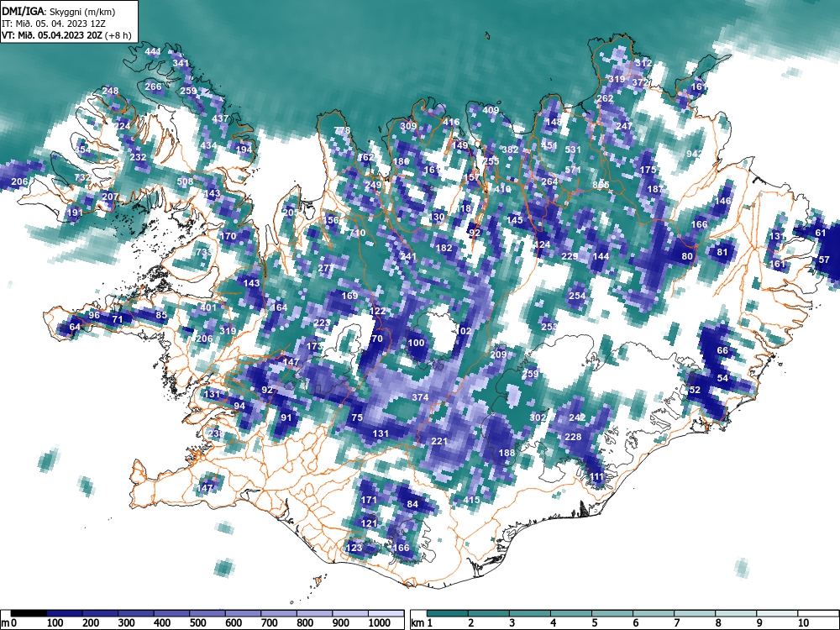Image resolution: width=840 pixels, height=630 pixels.
Task: Select the map value '401'
Action: click(207, 307)
